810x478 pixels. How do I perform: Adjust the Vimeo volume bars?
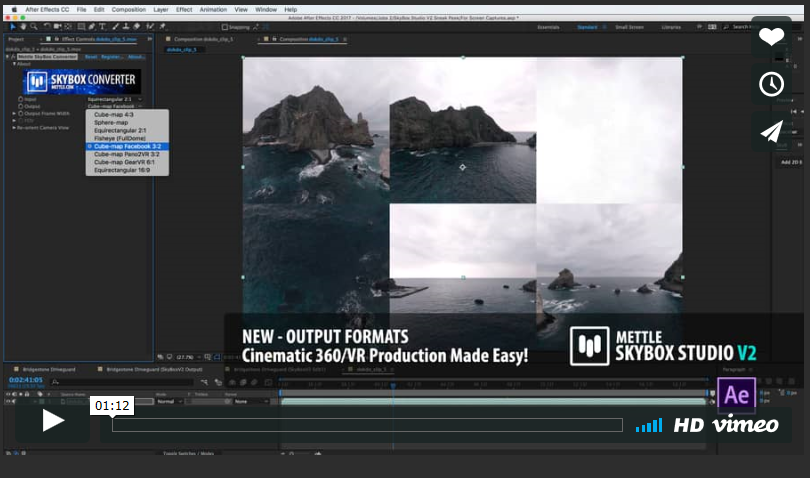[649, 425]
